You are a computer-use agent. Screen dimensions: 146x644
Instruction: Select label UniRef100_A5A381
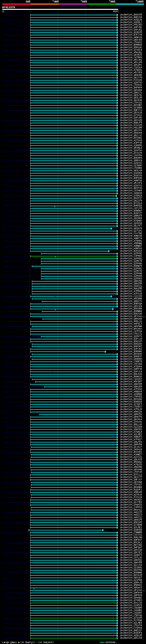[131, 53]
